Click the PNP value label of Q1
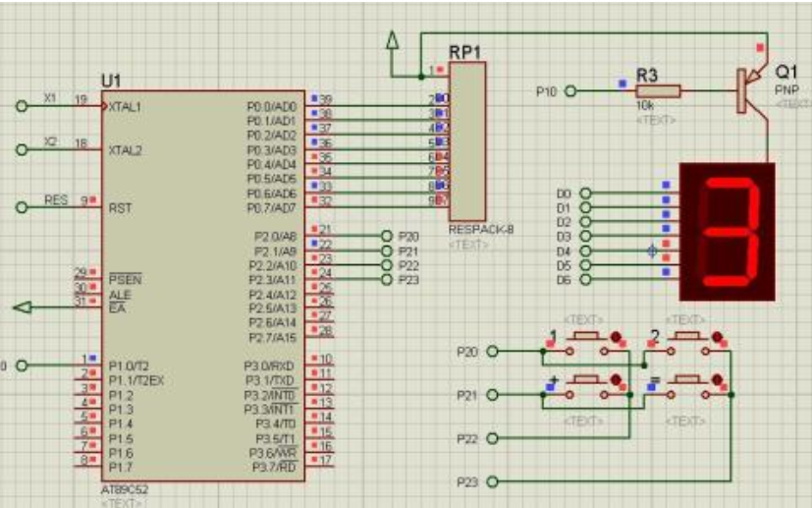 tap(786, 89)
